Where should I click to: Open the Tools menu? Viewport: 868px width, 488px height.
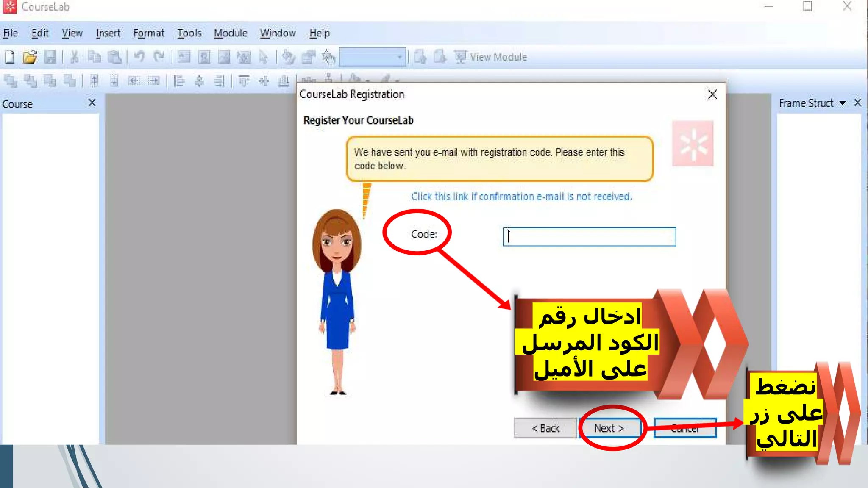tap(189, 33)
